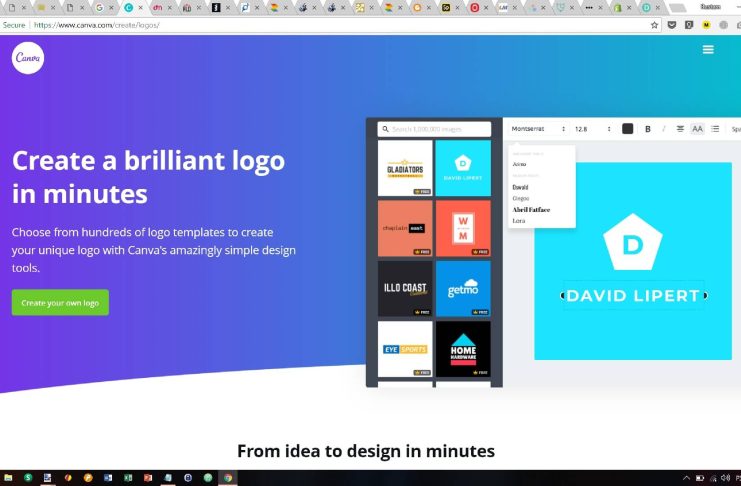The image size is (741, 486).
Task: Choose Arimo in the font list
Action: coord(519,164)
